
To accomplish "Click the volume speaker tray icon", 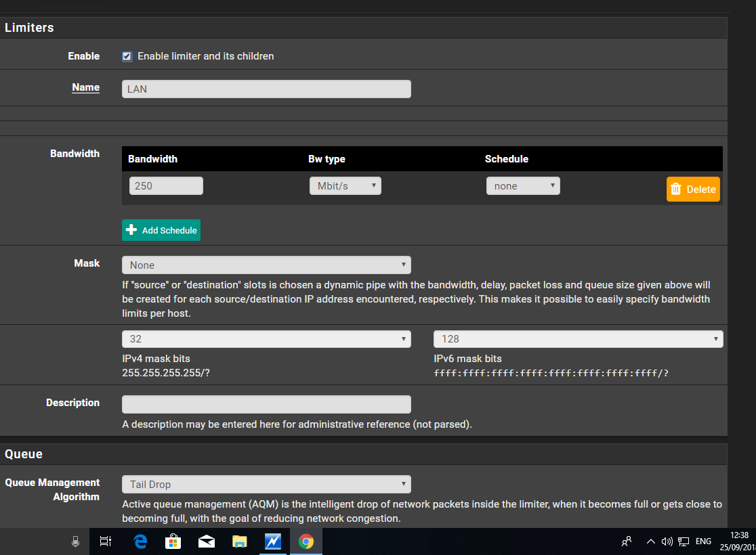I will 667,541.
